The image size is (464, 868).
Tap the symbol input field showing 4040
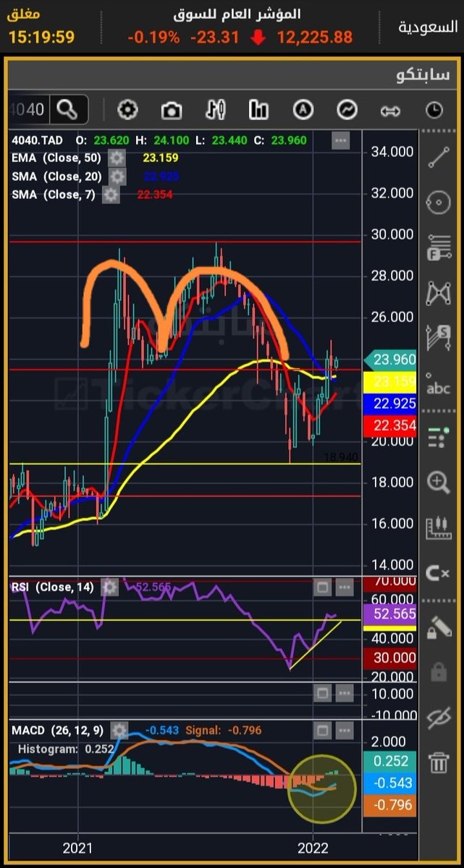(30, 110)
